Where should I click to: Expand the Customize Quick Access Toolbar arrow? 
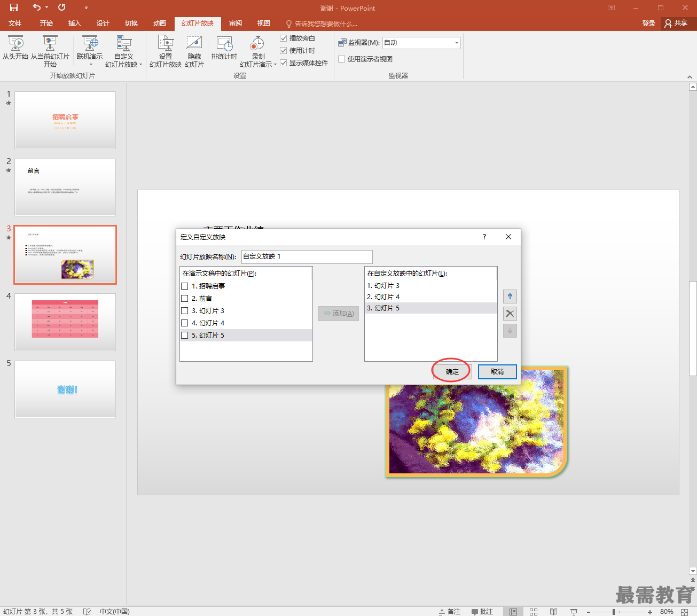click(86, 7)
